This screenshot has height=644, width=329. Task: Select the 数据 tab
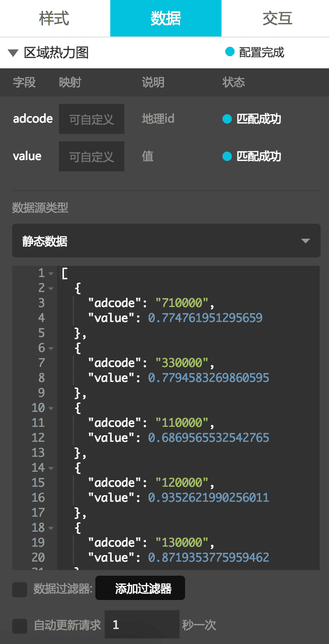point(165,18)
